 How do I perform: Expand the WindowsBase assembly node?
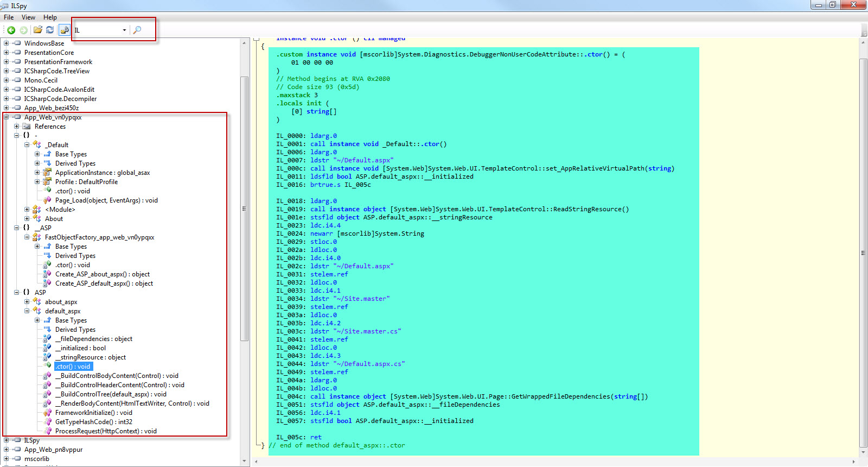pyautogui.click(x=7, y=43)
